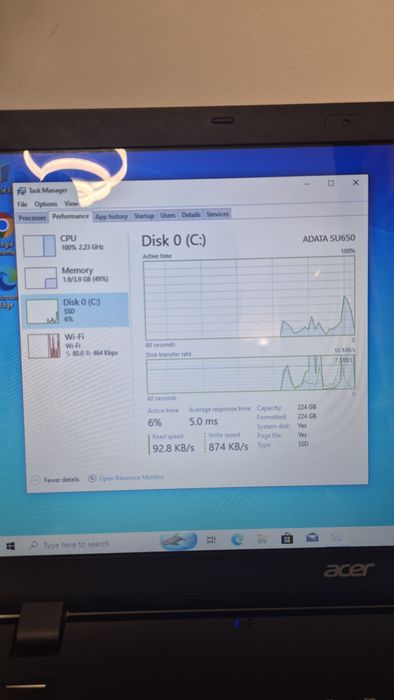Click the Disk transfer rate graph

(251, 374)
